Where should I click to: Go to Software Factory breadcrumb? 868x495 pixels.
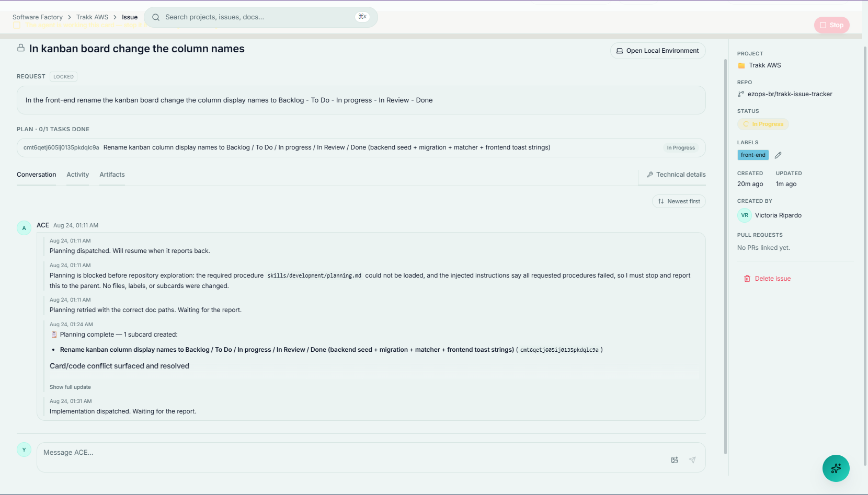coord(38,17)
